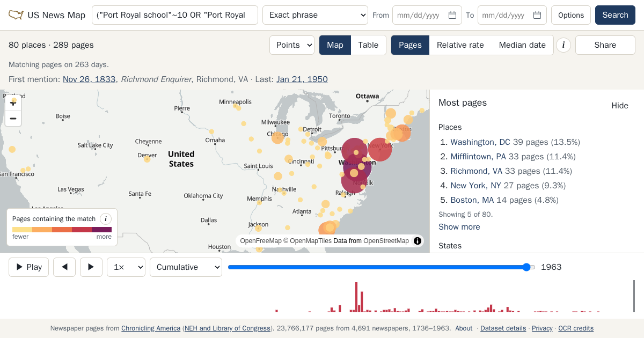The height and width of the screenshot is (338, 644).
Task: Open Boston, MA place link
Action: click(x=472, y=200)
